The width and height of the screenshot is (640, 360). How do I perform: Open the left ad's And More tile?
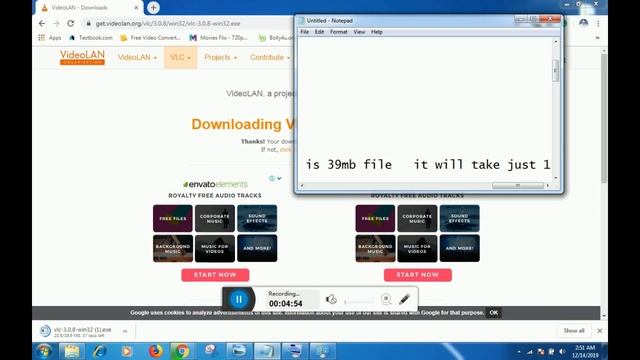(257, 248)
